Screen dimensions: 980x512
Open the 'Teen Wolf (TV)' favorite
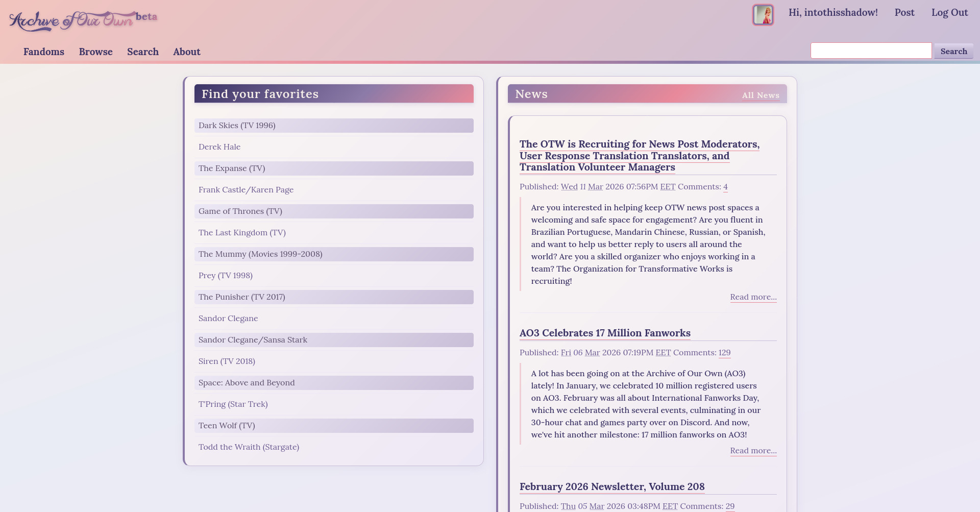click(x=226, y=425)
